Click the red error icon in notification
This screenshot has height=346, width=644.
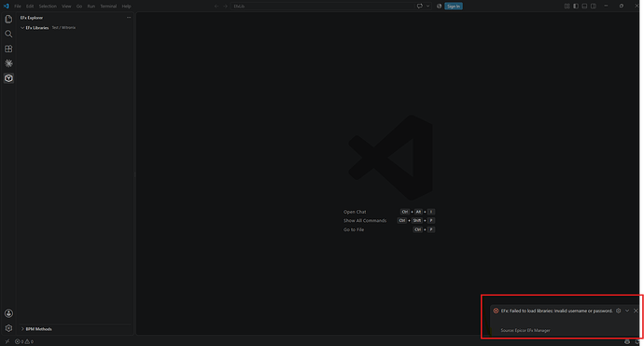[x=496, y=311]
